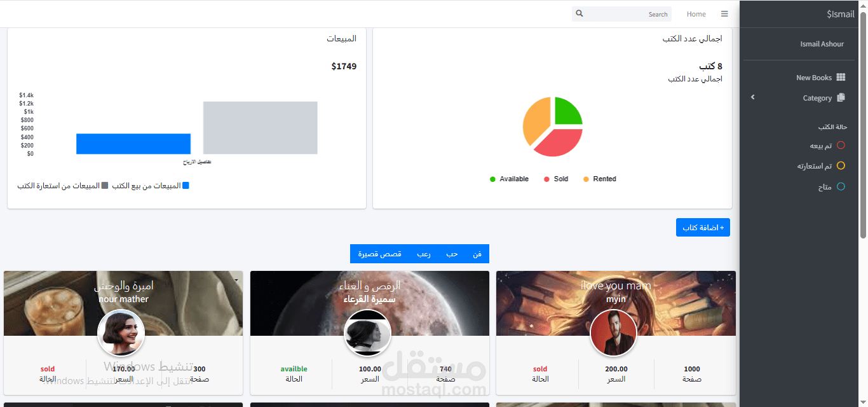Click price 200.00 on ilove you mam card
This screenshot has width=868, height=407.
coord(616,369)
